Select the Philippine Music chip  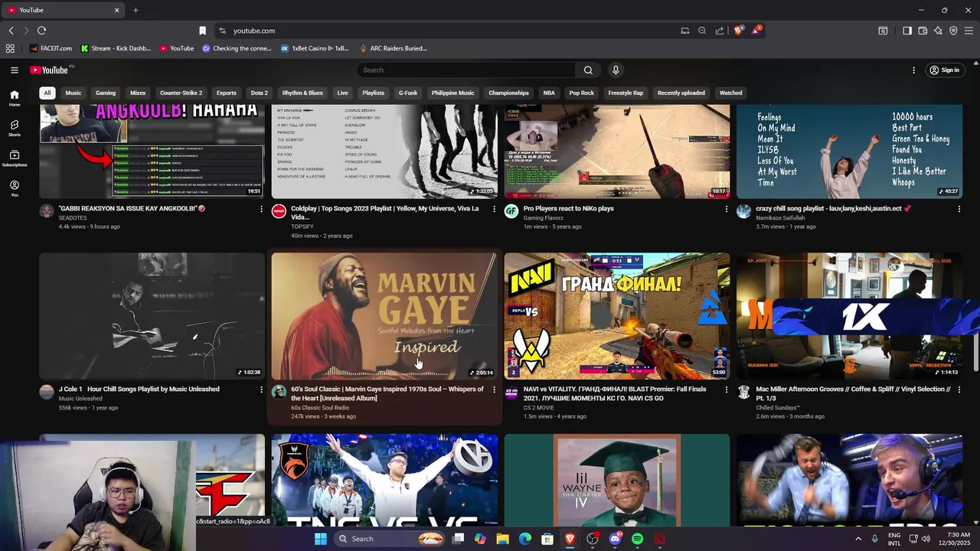point(452,93)
